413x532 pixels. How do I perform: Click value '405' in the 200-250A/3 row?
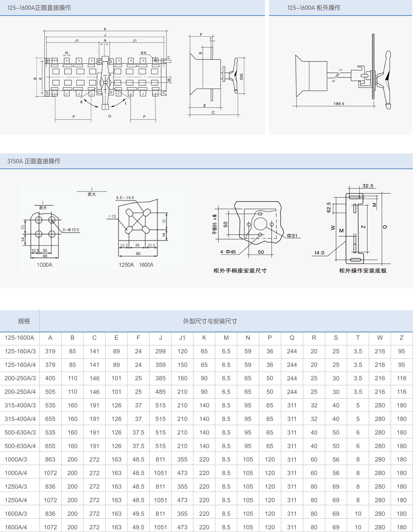pos(50,378)
